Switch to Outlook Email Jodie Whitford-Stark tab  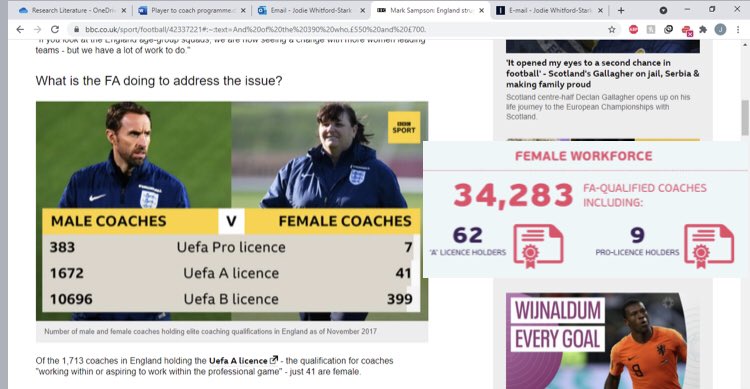click(x=311, y=10)
